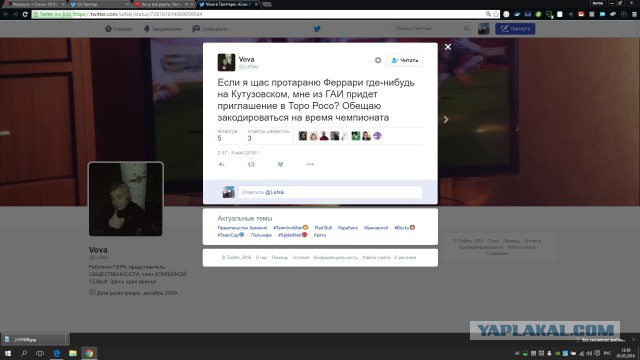Open the green avatar among the likers
The image size is (640, 360).
356,136
